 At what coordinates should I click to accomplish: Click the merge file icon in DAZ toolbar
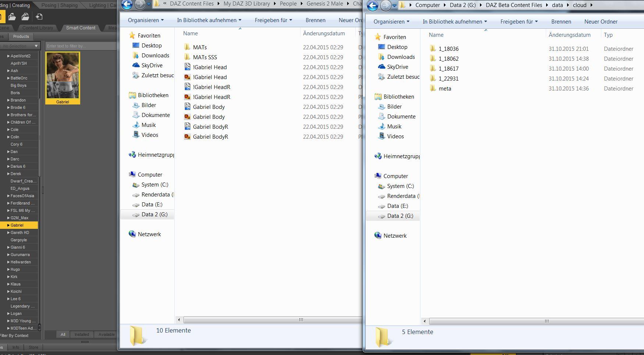[x=25, y=17]
